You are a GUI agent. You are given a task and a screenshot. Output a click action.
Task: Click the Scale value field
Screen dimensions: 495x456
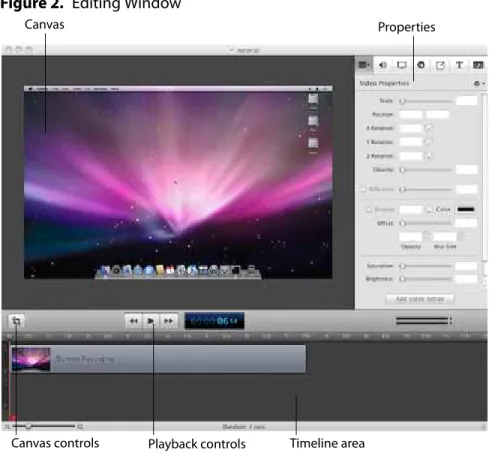(466, 101)
